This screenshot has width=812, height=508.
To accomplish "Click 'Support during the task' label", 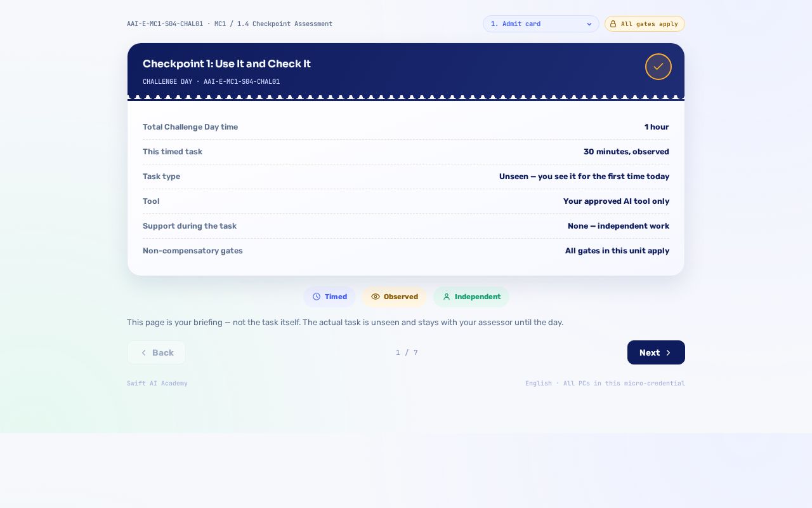I will [190, 226].
